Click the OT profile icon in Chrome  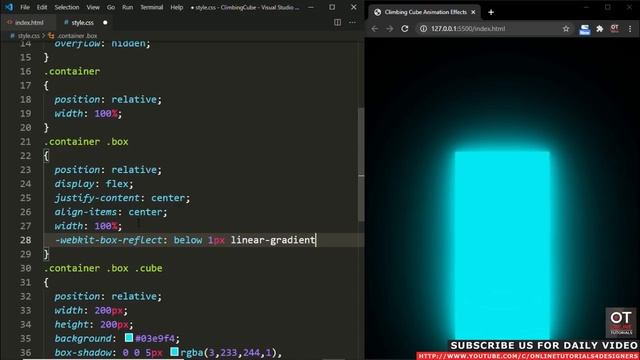click(614, 29)
